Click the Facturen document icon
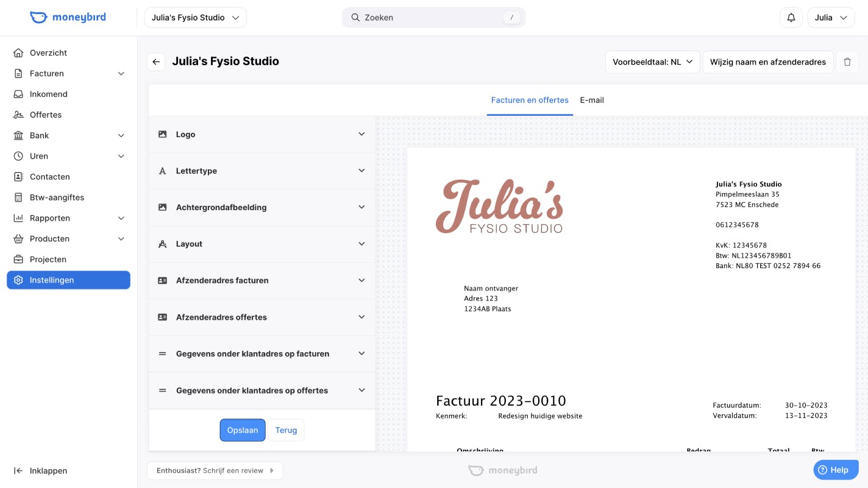The height and width of the screenshot is (488, 868). pyautogui.click(x=18, y=74)
